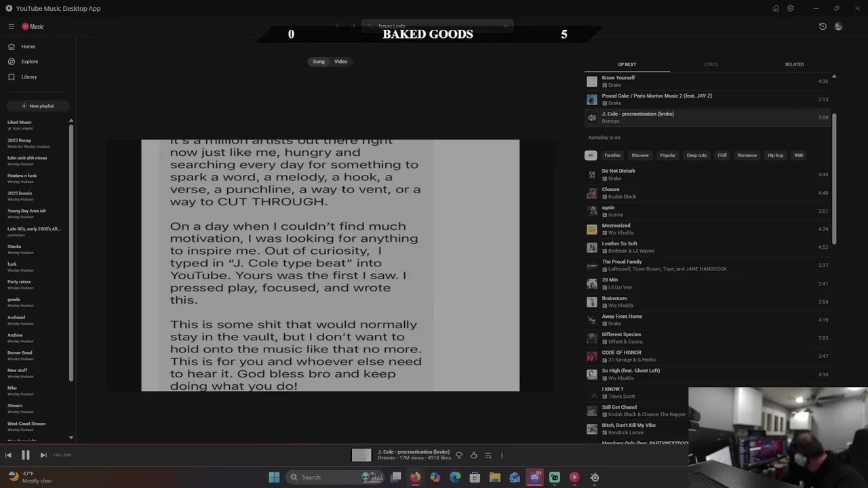Screen dimensions: 868x488
Task: Click now-playing thumbnail in player bar
Action: coord(361,455)
